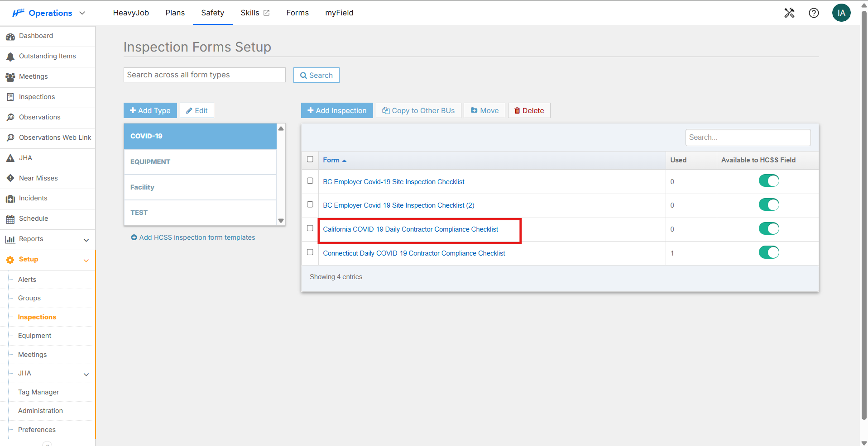The width and height of the screenshot is (868, 446).
Task: Click the JHA warning triangle icon
Action: pyautogui.click(x=10, y=158)
